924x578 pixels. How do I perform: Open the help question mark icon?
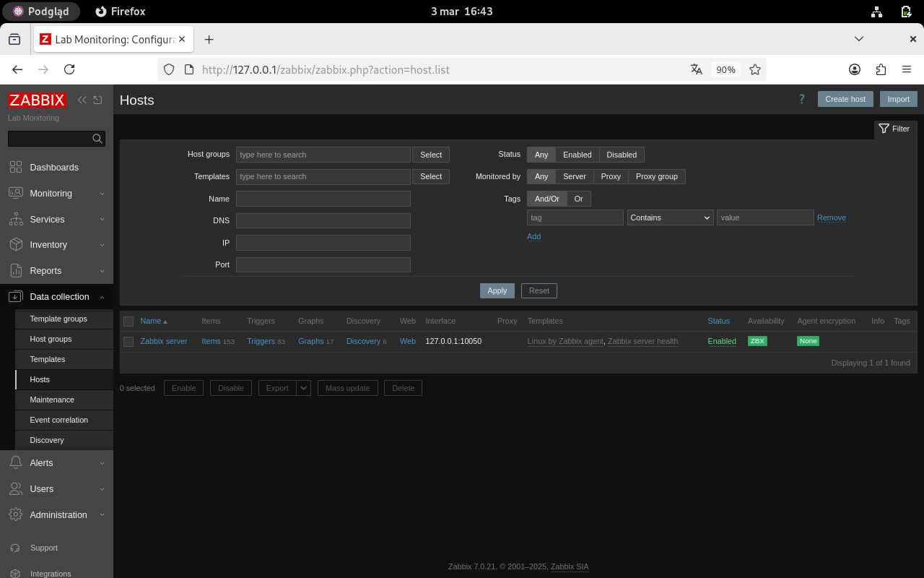click(x=801, y=99)
